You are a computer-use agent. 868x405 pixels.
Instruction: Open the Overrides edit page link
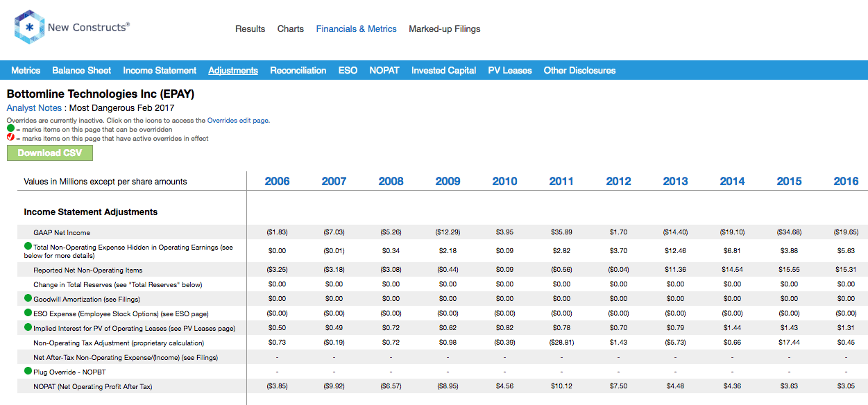238,120
